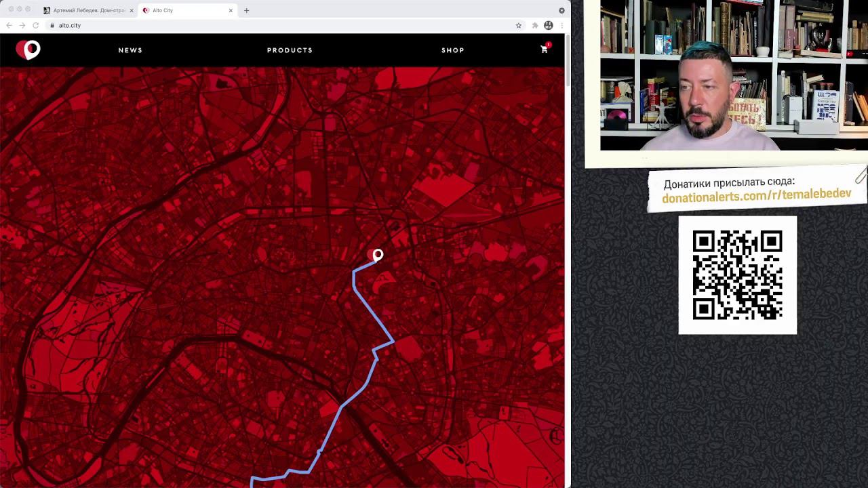Close the Alto City tab
This screenshot has height=488, width=868.
[231, 10]
